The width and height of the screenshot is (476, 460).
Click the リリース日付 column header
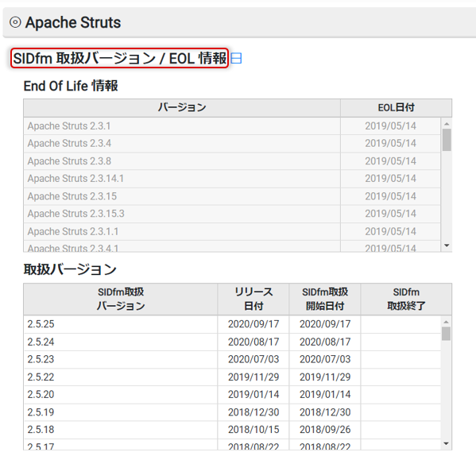[x=253, y=300]
